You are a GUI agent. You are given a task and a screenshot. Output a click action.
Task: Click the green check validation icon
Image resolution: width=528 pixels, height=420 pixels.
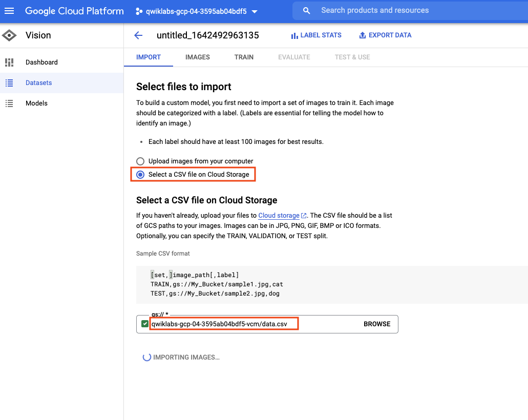[145, 324]
